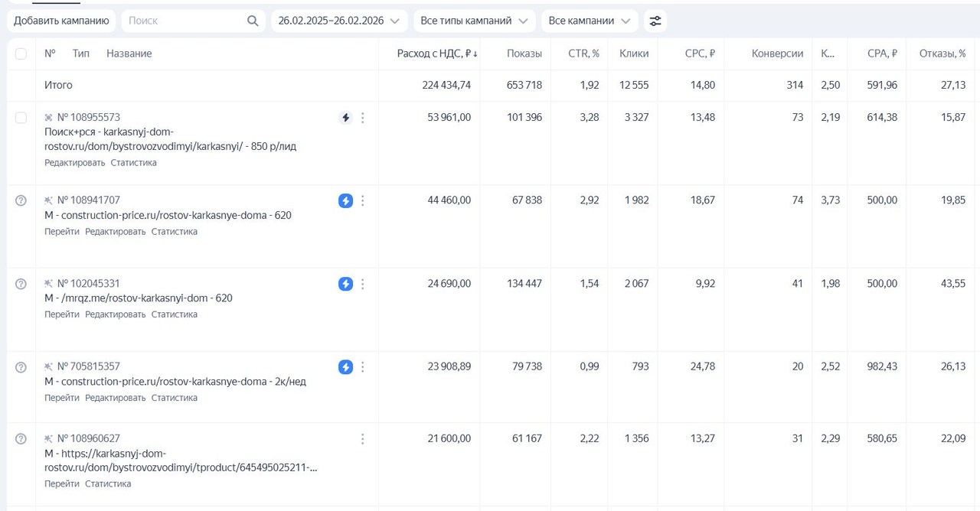Click the filter settings sliders icon

coord(655,21)
